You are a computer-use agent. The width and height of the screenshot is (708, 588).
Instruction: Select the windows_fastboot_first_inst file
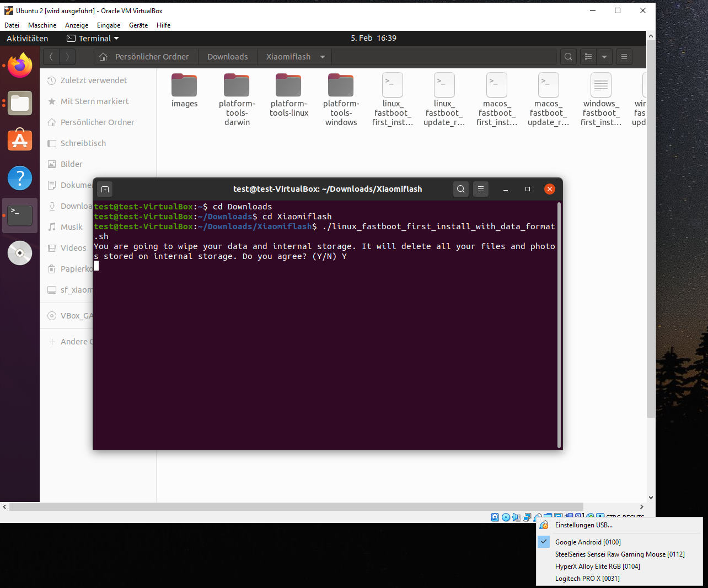click(x=601, y=100)
